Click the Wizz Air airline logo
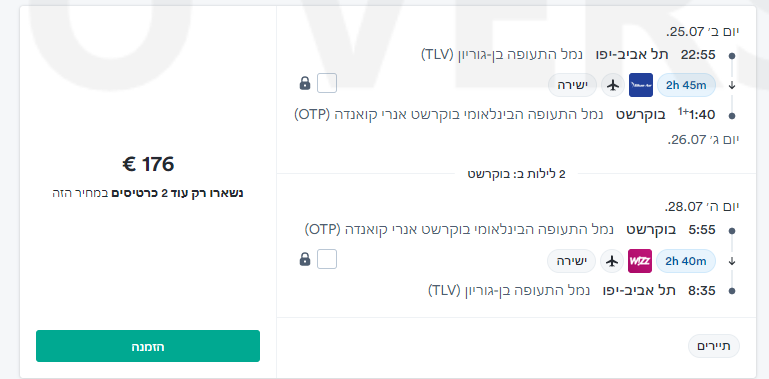Viewport: 769px width, 379px height. point(640,261)
